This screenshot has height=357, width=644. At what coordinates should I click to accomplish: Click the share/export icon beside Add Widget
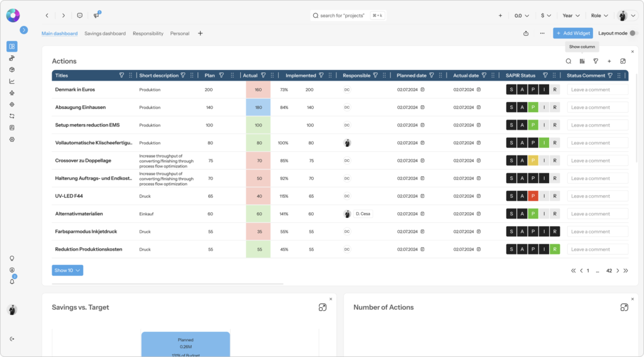pyautogui.click(x=526, y=33)
